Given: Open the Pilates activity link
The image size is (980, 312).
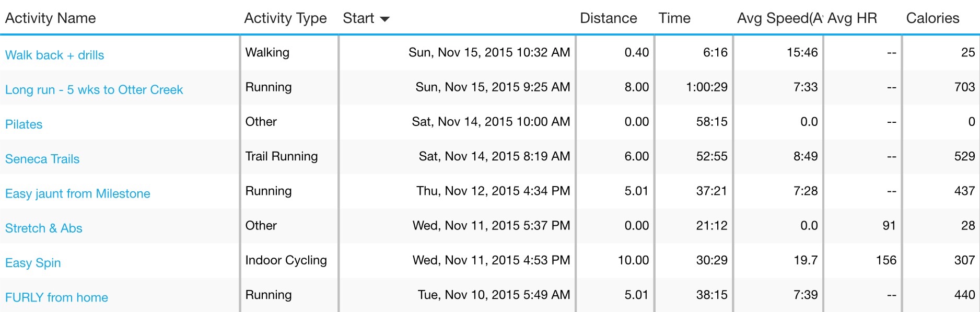Looking at the screenshot, I should point(24,124).
